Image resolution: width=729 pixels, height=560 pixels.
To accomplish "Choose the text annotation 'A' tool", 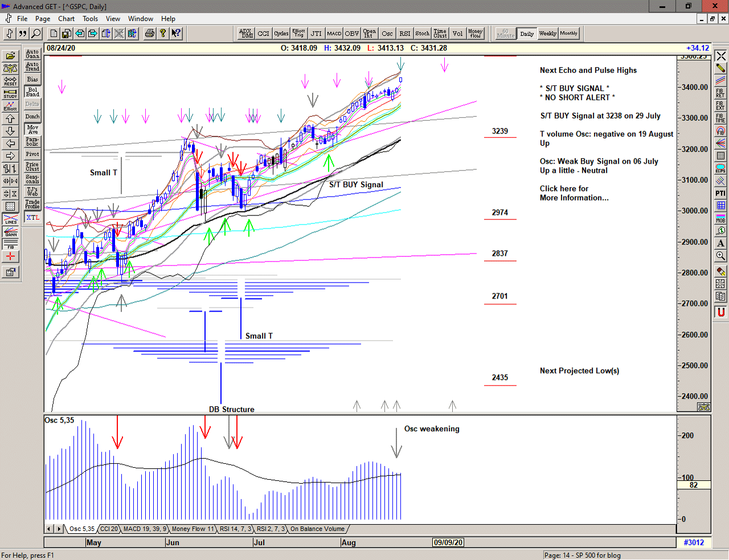I will [720, 243].
